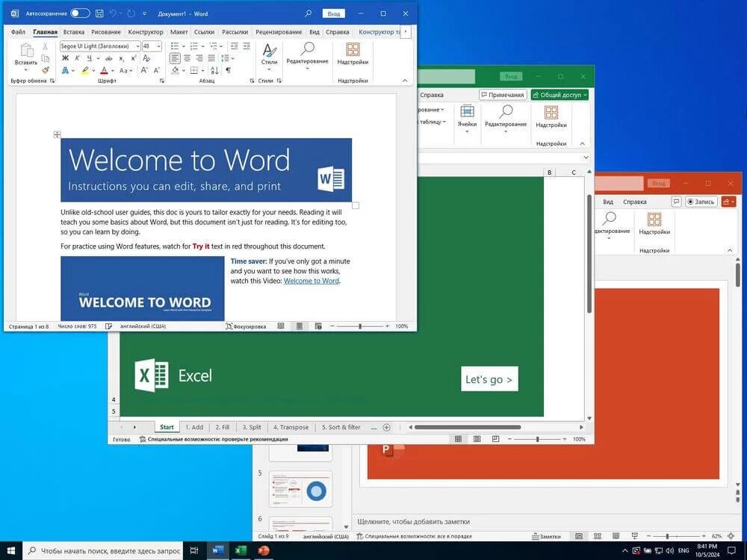Click the Paste (Вставить) clipboard icon
The height and width of the screenshot is (560, 747).
tap(26, 49)
